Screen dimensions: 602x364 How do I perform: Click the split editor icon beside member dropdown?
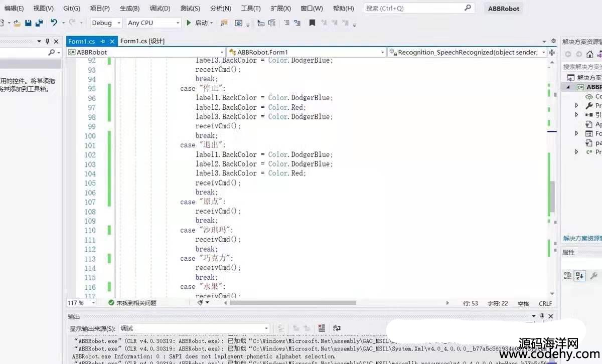click(552, 52)
